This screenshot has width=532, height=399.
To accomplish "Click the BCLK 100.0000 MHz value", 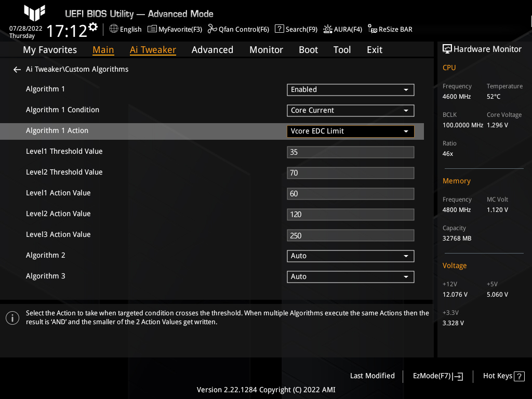I will (462, 125).
